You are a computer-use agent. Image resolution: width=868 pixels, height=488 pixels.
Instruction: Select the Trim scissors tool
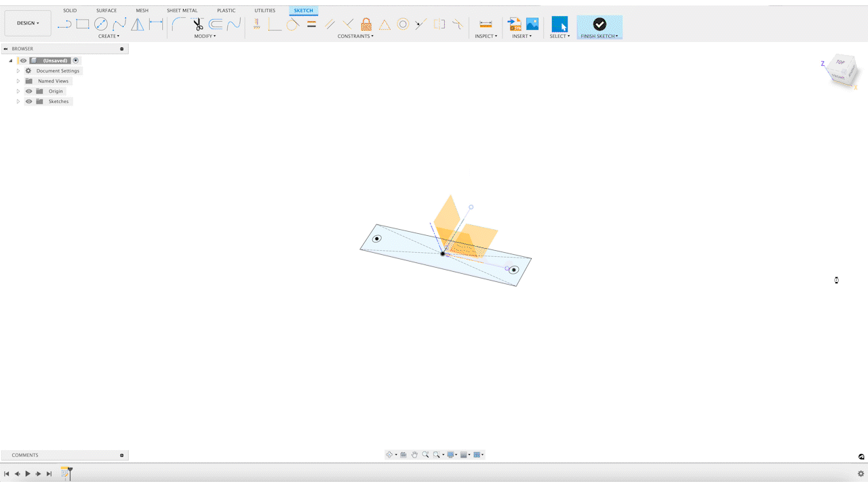point(197,24)
